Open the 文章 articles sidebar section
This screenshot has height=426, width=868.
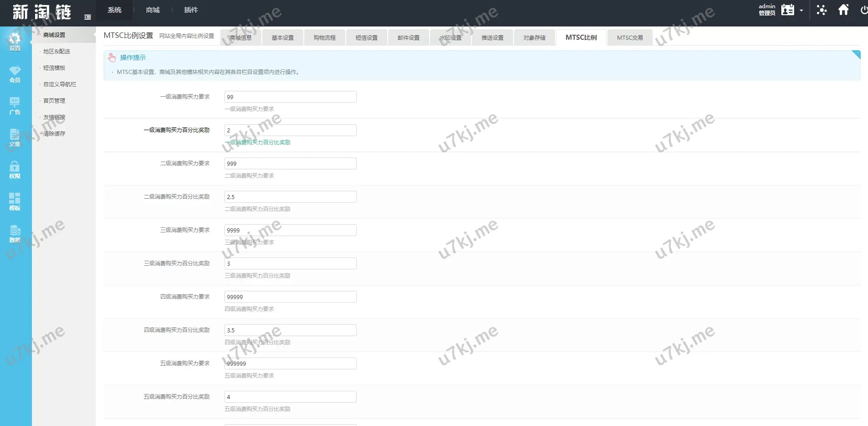(15, 137)
